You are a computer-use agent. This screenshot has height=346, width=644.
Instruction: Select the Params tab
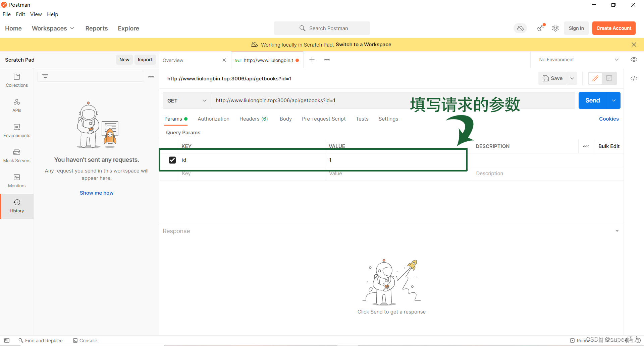[176, 119]
